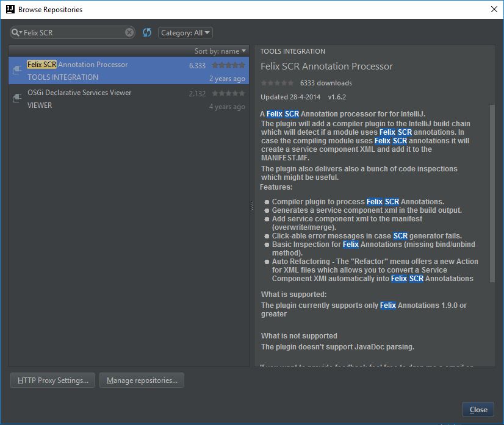
Task: Reload the plugin repository list
Action: click(x=147, y=32)
